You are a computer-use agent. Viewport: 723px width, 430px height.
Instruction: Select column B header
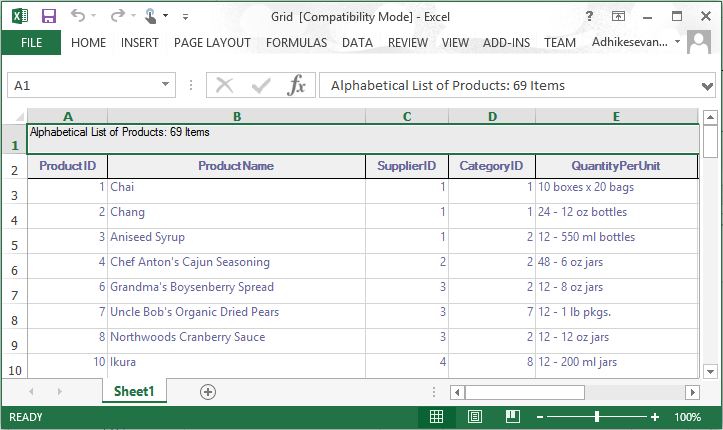[237, 116]
